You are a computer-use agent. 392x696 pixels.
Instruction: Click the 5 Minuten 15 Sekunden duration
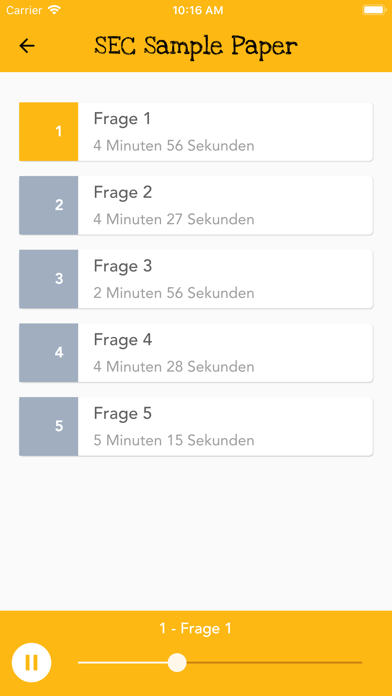[x=174, y=440]
